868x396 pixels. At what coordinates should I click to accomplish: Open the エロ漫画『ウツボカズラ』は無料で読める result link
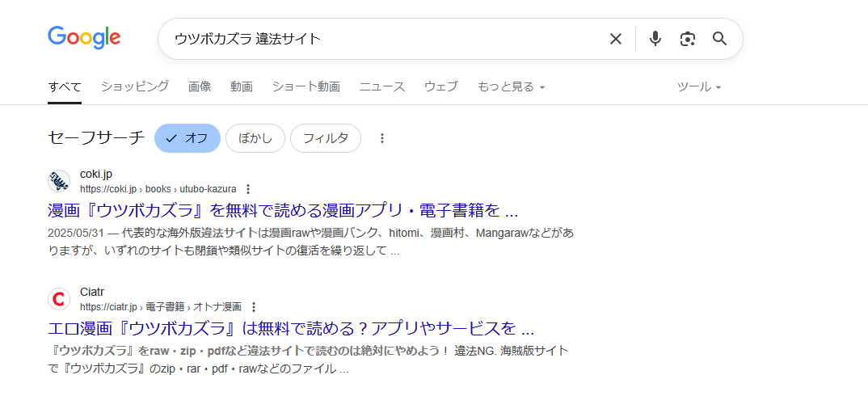[x=291, y=330]
